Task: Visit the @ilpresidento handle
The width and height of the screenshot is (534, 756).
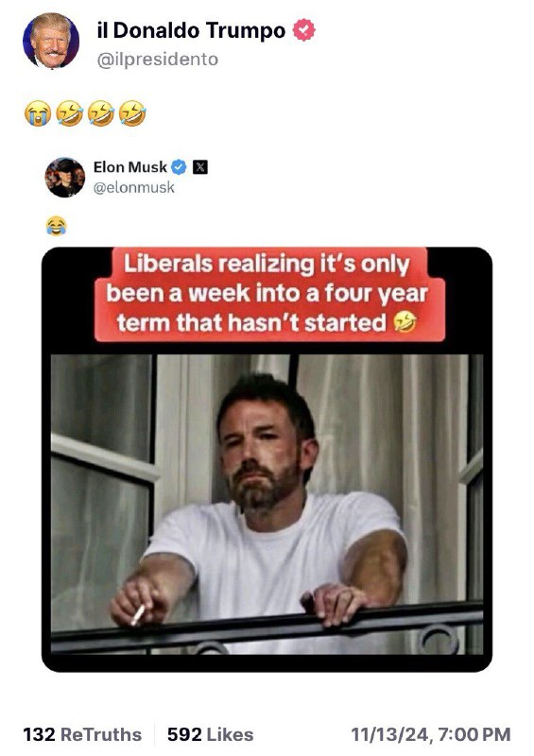Action: point(157,60)
